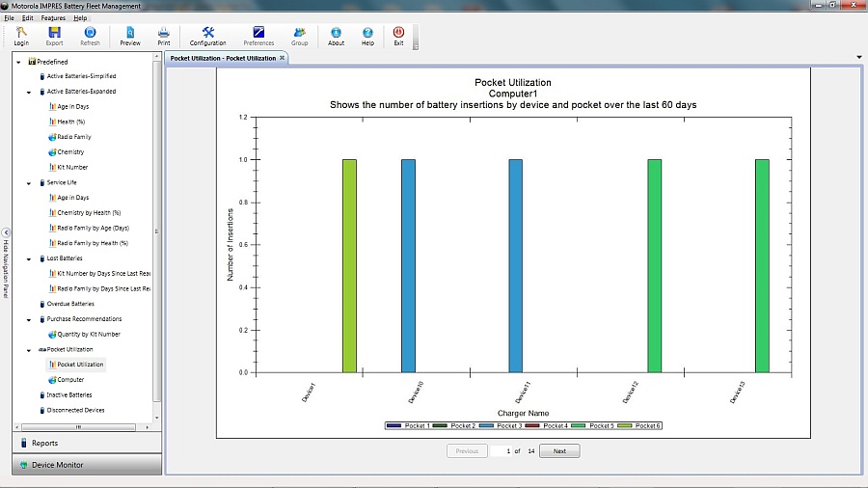Open the Configuration tool
This screenshot has height=488, width=868.
[207, 37]
